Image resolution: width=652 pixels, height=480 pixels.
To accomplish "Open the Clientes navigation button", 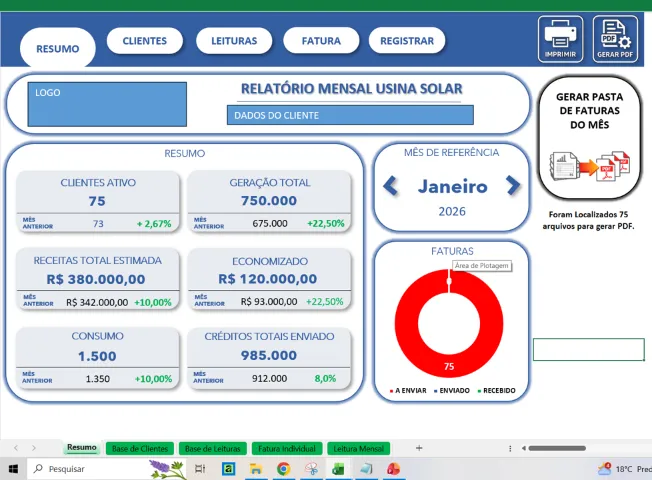I will (145, 41).
